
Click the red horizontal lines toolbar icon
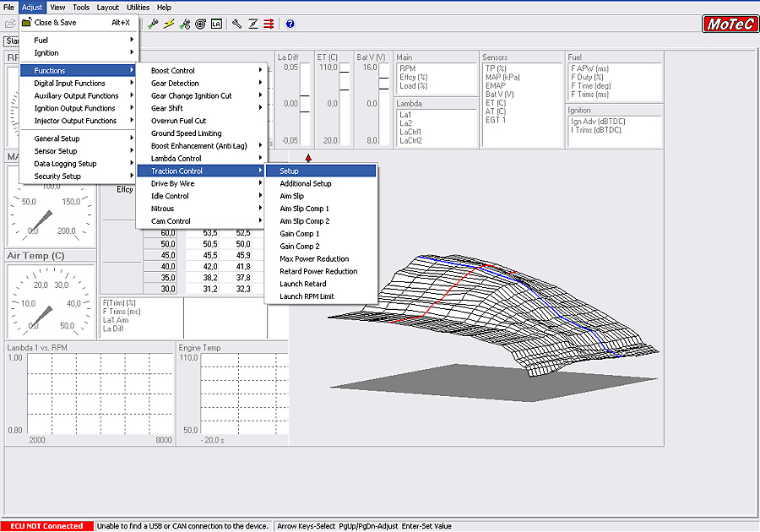[x=269, y=24]
